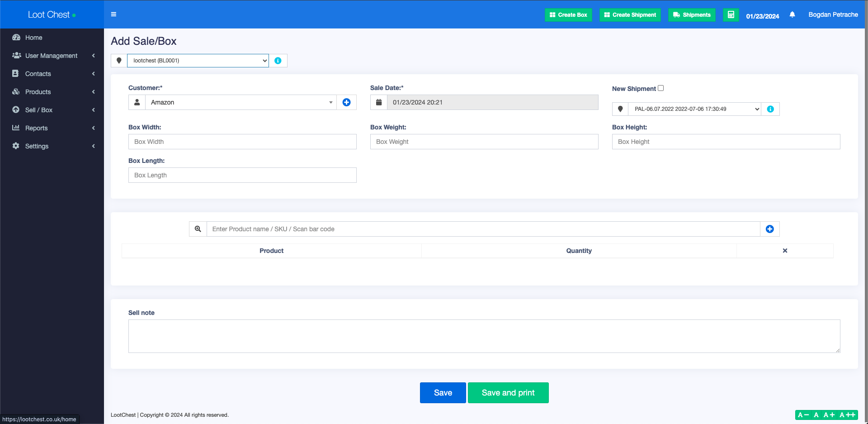Add new customer with plus icon
868x424 pixels.
[x=347, y=102]
